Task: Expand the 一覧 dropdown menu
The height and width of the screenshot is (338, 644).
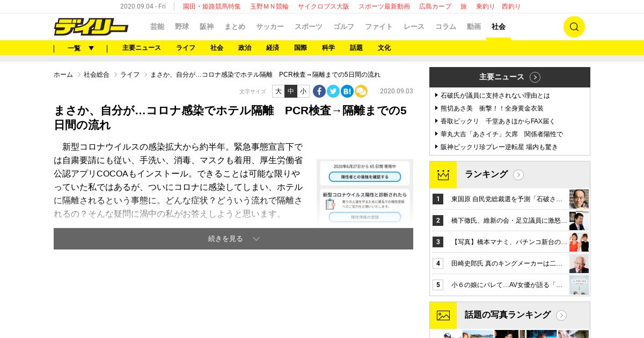Action: 81,48
